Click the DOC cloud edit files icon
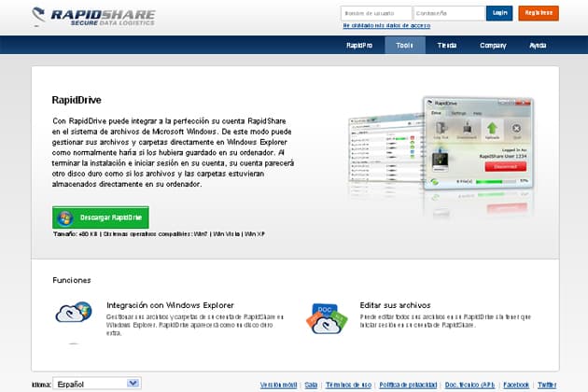This screenshot has height=392, width=588. pos(326,317)
